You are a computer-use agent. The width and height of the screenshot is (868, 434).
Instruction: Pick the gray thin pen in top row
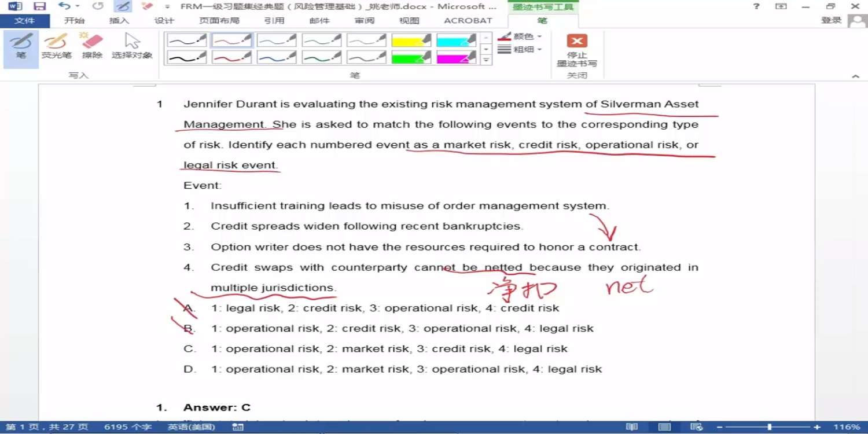click(x=367, y=40)
